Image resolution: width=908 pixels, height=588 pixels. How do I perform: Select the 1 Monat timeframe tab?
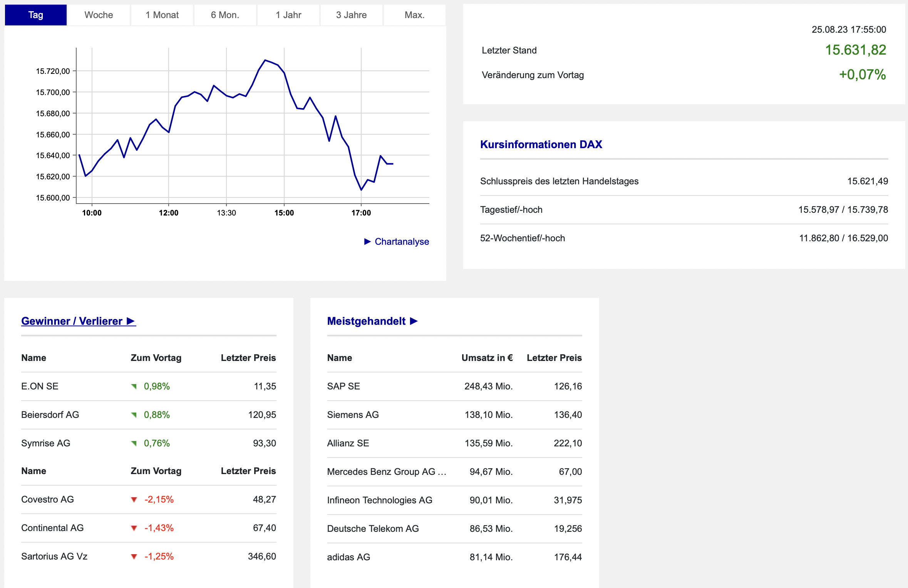(x=162, y=15)
